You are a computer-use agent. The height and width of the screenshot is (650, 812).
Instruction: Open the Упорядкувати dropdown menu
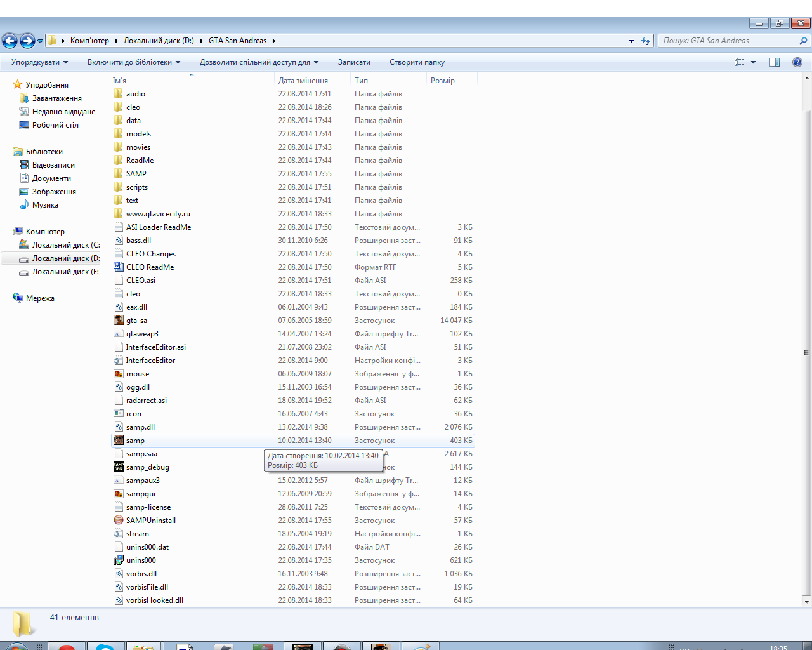click(x=39, y=62)
